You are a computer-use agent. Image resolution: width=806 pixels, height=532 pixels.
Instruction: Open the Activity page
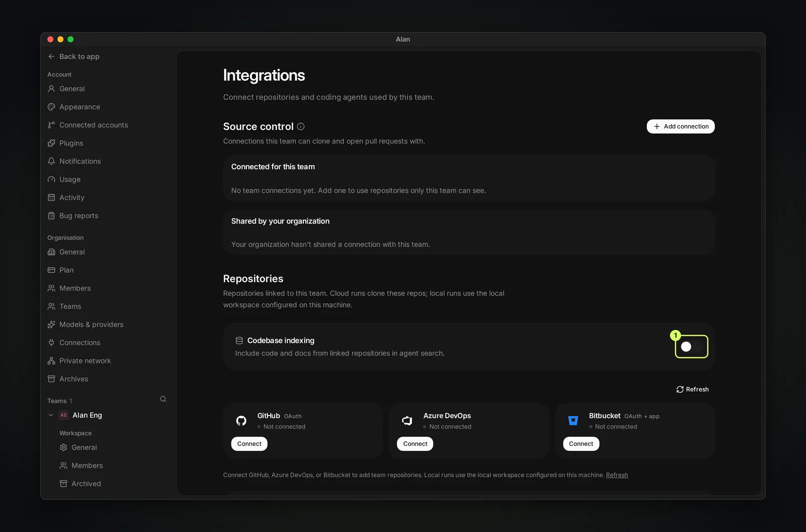[72, 197]
